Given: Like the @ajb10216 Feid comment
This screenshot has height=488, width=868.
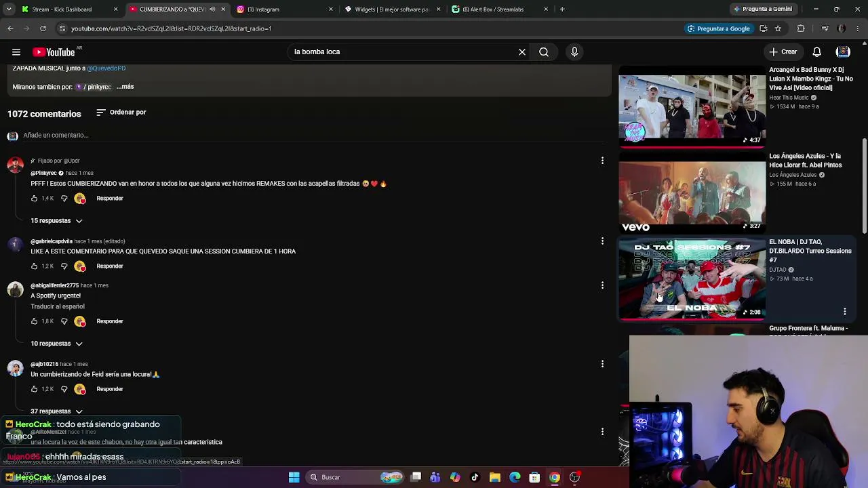Looking at the screenshot, I should pos(34,389).
